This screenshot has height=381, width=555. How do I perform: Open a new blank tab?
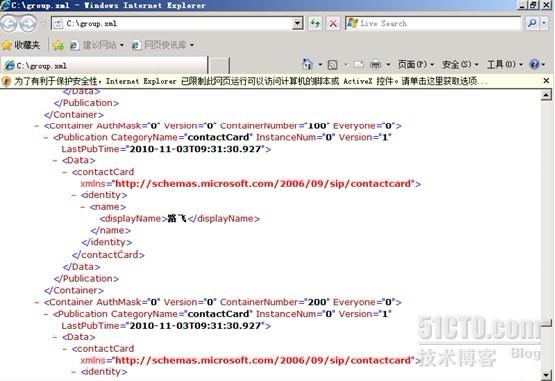click(219, 66)
